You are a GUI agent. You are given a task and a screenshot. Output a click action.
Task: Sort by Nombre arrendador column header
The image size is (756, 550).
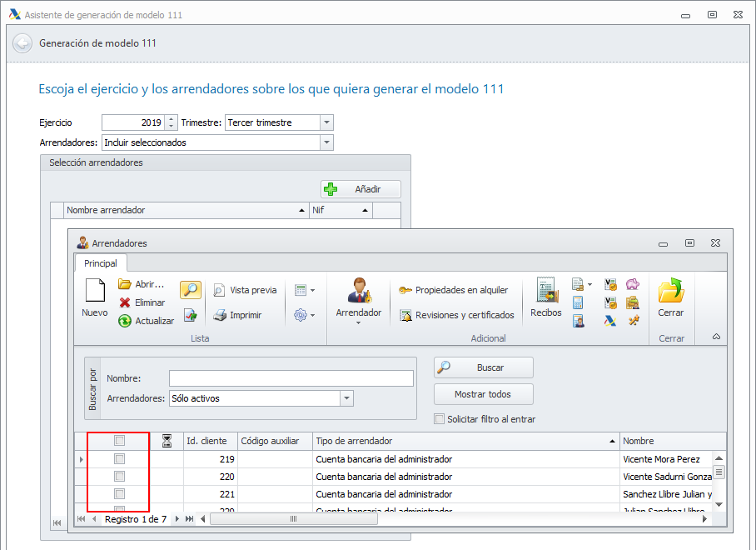187,210
